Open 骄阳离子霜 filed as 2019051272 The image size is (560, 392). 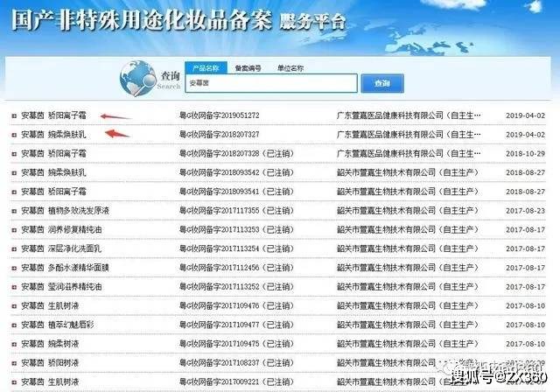tap(53, 115)
